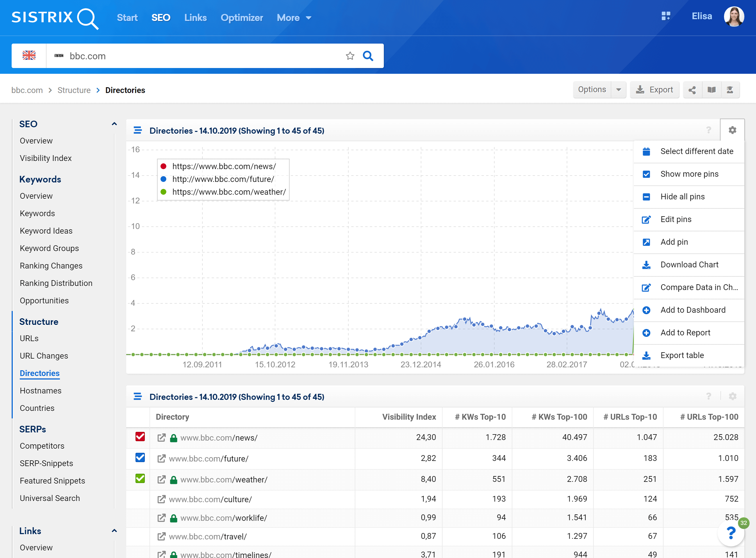Viewport: 756px width, 558px height.
Task: Open Elisa's profile avatar
Action: tap(734, 16)
